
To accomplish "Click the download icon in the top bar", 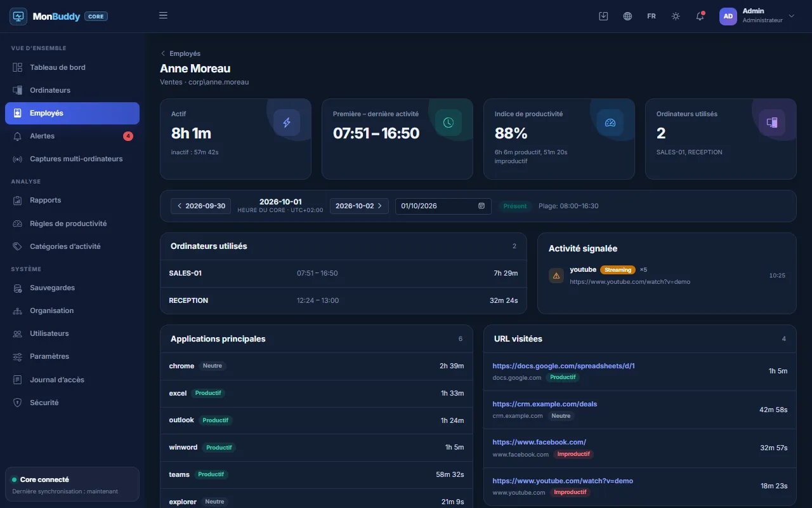I will (x=603, y=16).
